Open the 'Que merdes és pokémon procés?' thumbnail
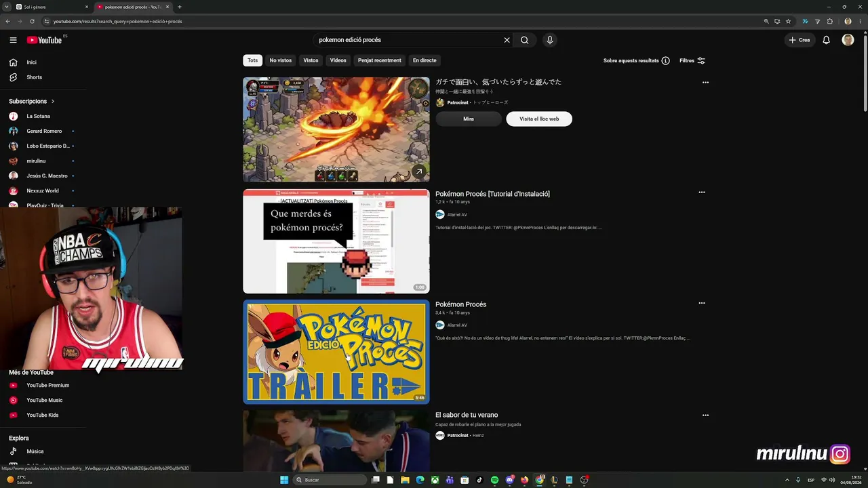The height and width of the screenshot is (488, 868). point(336,241)
